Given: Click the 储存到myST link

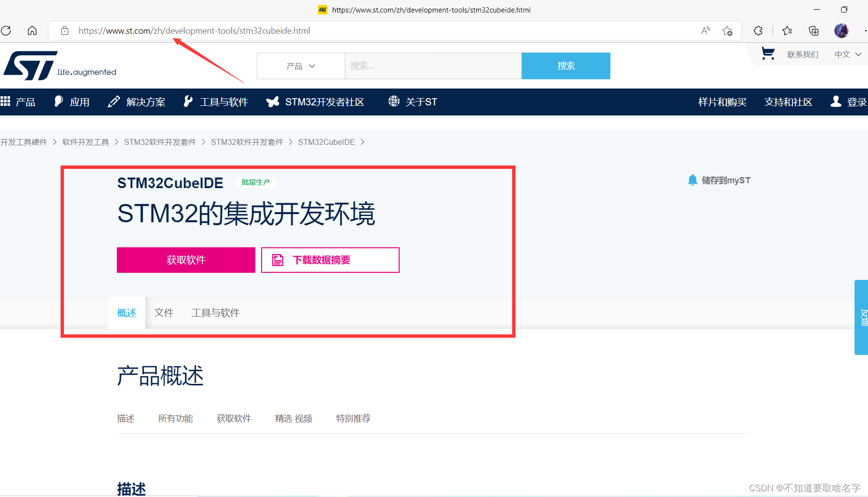Looking at the screenshot, I should coord(726,180).
